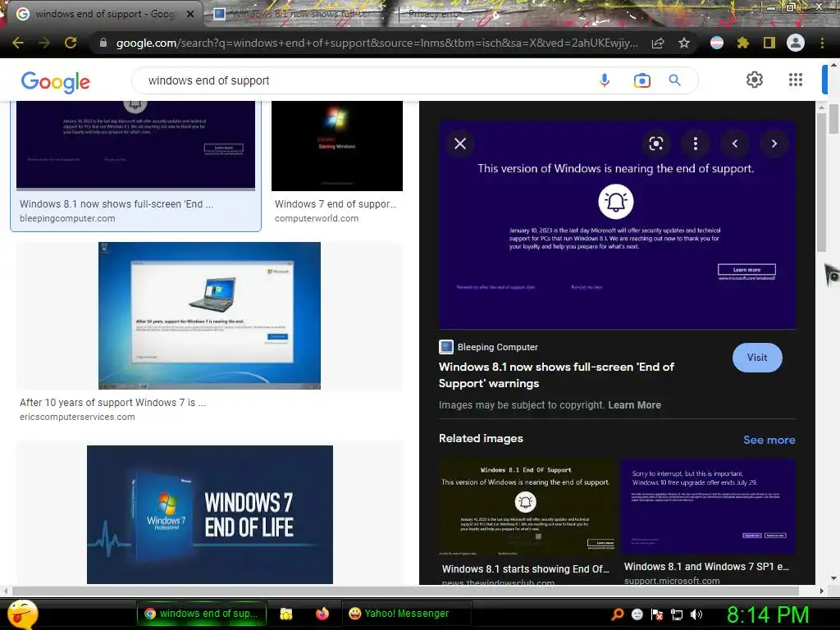This screenshot has width=840, height=630.
Task: Click the search magnifier tray icon
Action: click(x=617, y=614)
